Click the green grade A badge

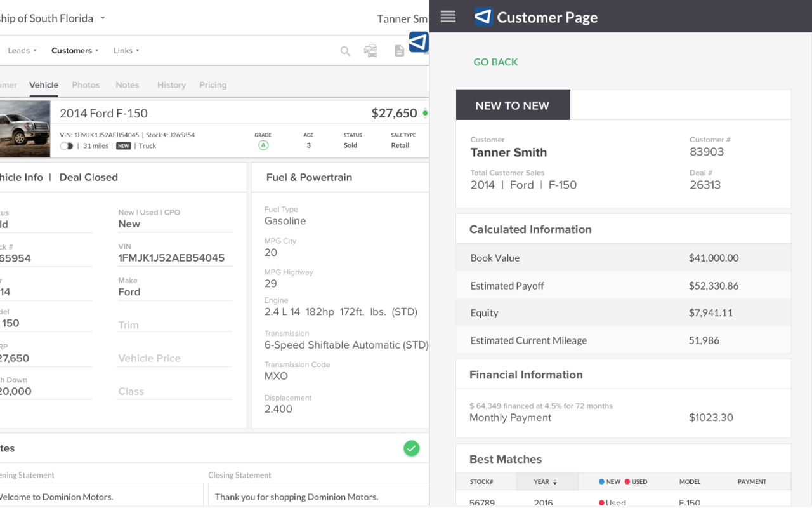tap(263, 145)
